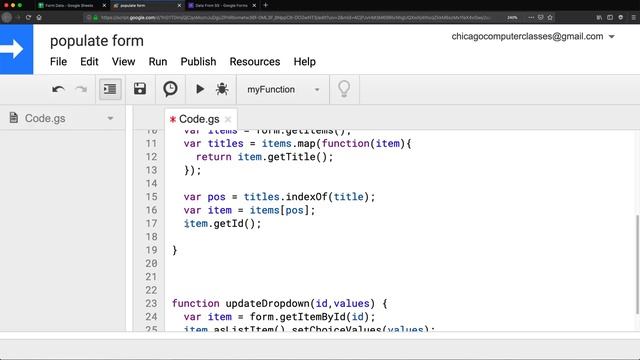Viewport: 640px width, 360px height.
Task: Select Code.gs in the file sidebar
Action: point(45,118)
